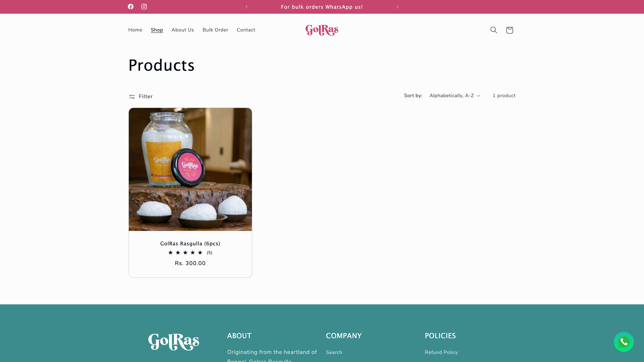Image resolution: width=644 pixels, height=362 pixels.
Task: Click the GolRas header logo
Action: 322,30
